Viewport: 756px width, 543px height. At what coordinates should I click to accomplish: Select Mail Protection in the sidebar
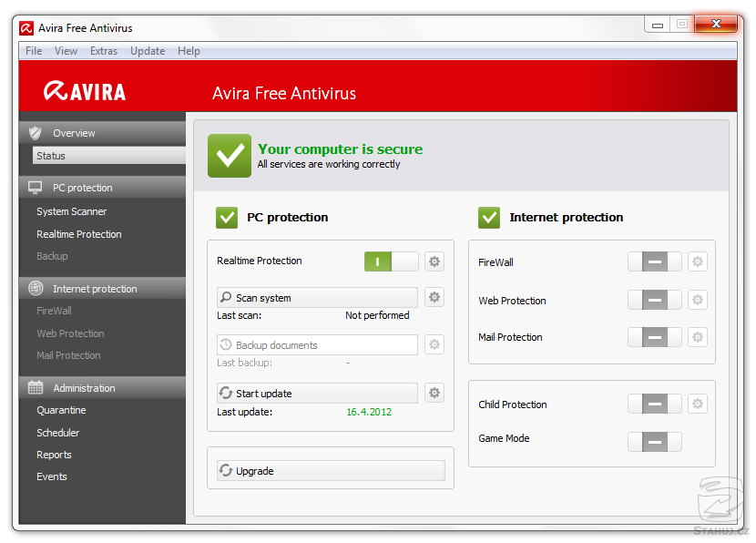coord(68,355)
